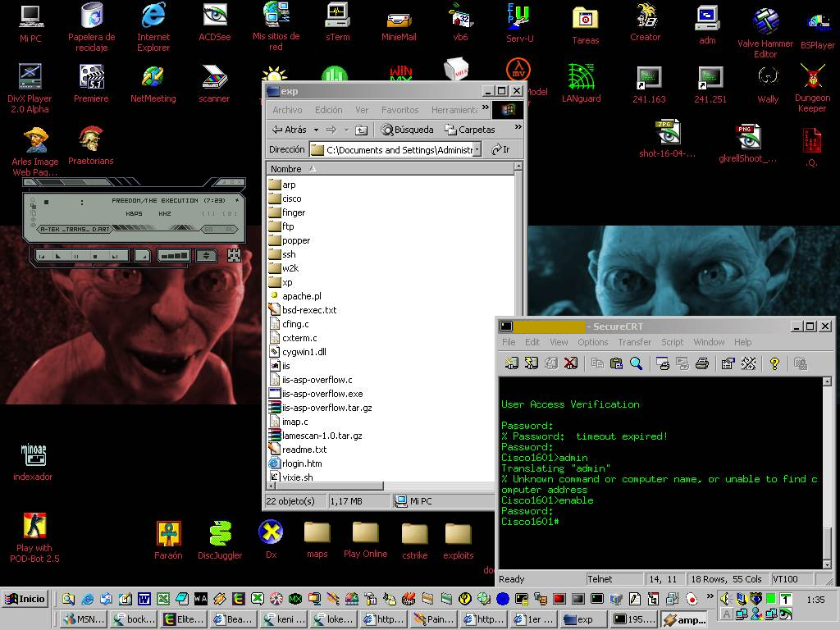
Task: Click the keymap editor icon in SecureCRT toolbar
Action: point(748,363)
